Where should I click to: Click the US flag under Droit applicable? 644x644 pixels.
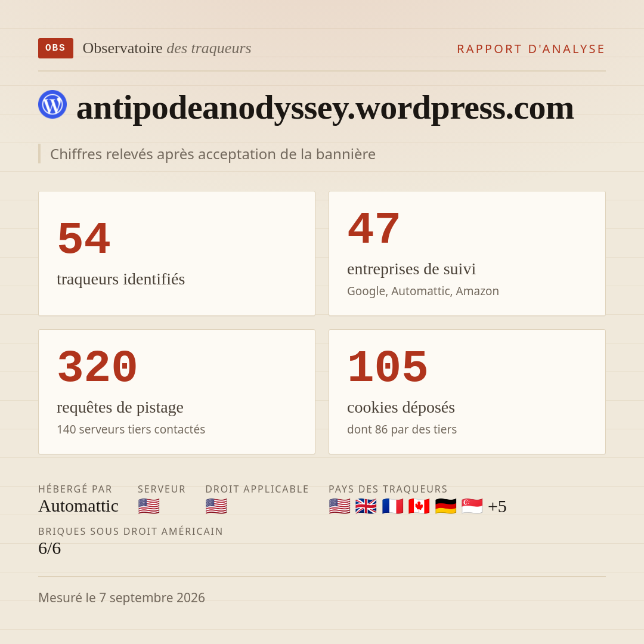[216, 506]
